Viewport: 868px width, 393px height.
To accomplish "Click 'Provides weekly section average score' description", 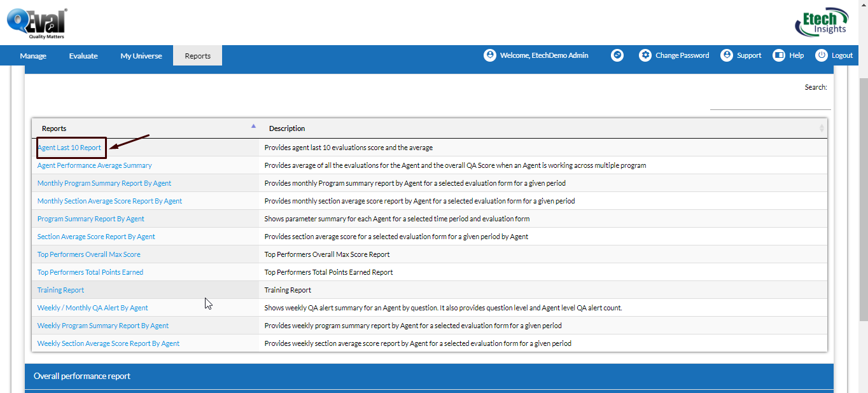I will pos(417,343).
